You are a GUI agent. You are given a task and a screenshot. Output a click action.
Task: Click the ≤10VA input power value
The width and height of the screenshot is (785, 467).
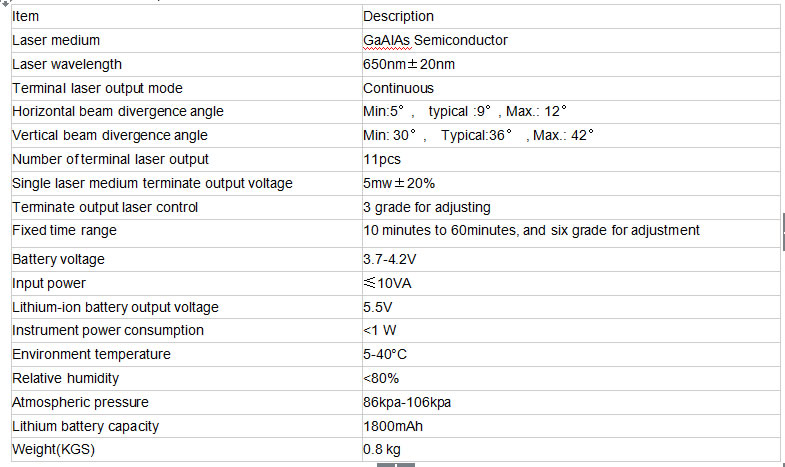click(x=387, y=283)
